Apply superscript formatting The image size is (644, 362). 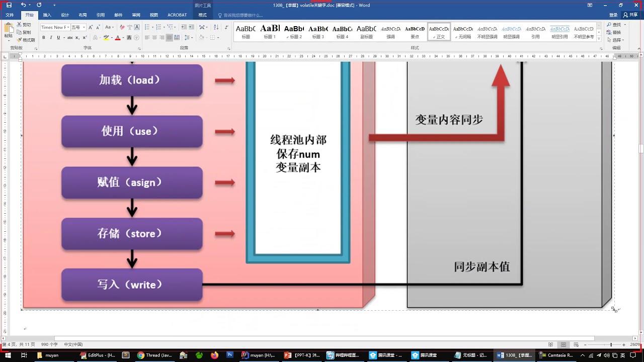[85, 38]
